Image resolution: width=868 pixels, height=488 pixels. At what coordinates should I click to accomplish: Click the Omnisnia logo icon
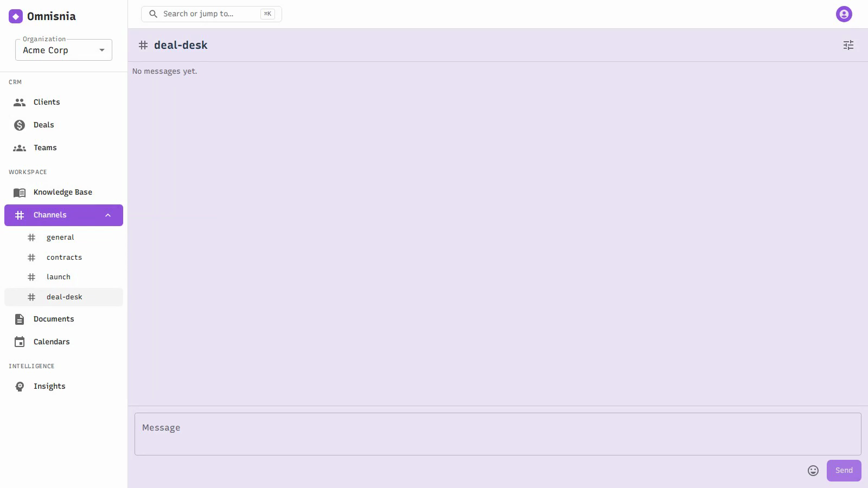pyautogui.click(x=16, y=16)
